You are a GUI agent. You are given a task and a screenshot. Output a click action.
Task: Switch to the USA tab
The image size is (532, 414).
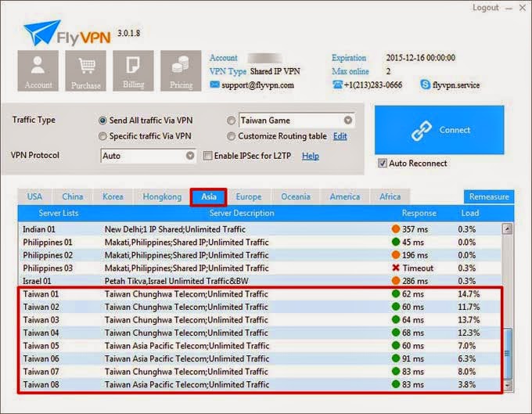[x=34, y=196]
